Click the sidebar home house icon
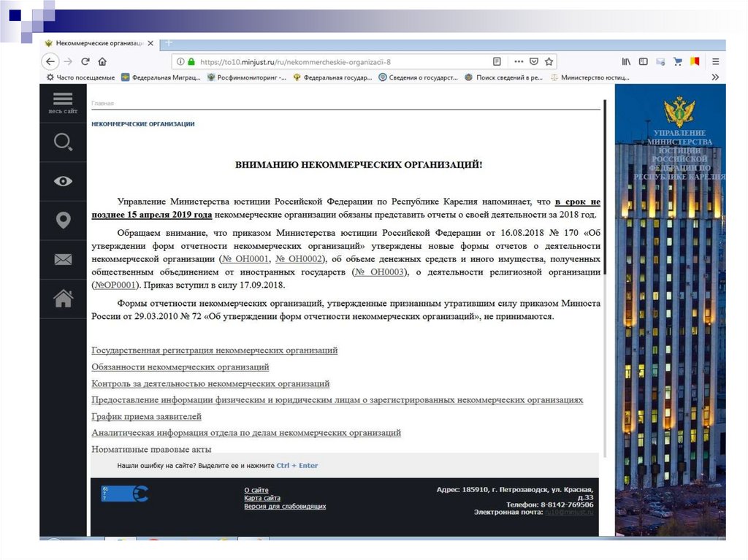Viewport: 748px width, 560px height. coord(63,299)
